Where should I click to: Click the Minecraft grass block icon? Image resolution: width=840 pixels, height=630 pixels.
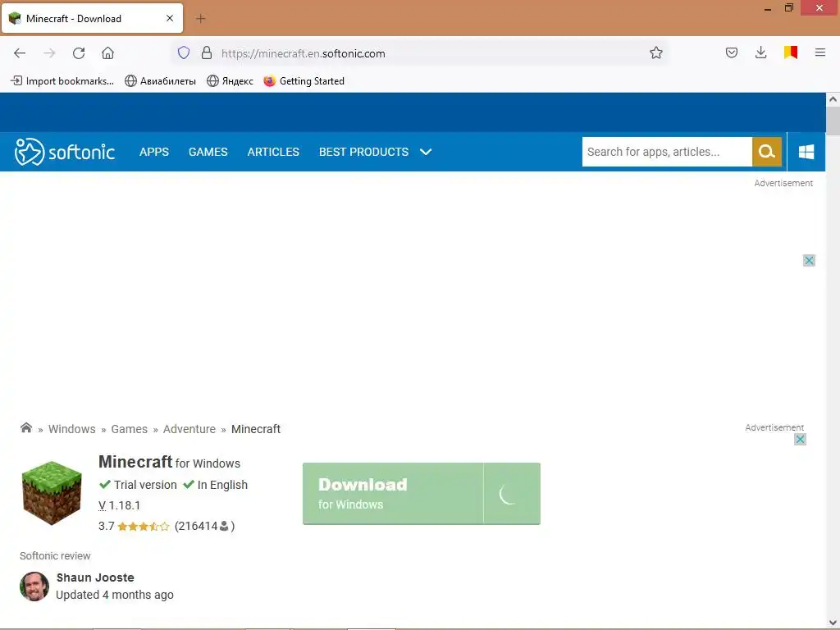click(52, 493)
